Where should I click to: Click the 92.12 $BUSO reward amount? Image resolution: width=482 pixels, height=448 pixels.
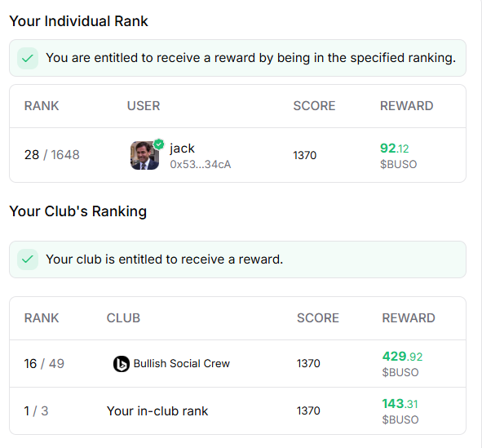[398, 156]
